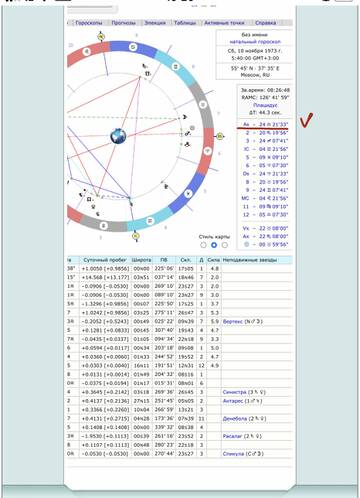Click the Vx 22° 08'00" row
The width and height of the screenshot is (360, 498).
[265, 228]
